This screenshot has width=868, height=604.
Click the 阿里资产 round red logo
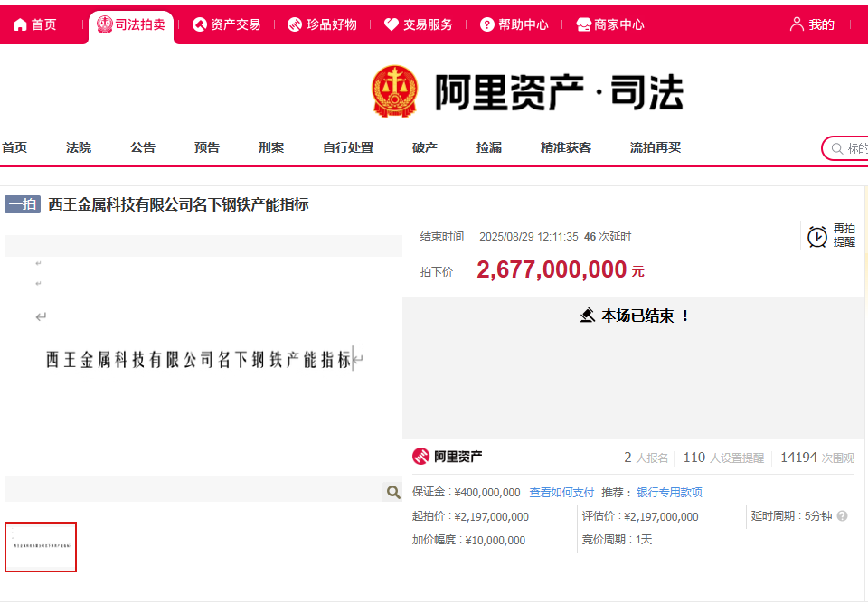(x=420, y=457)
